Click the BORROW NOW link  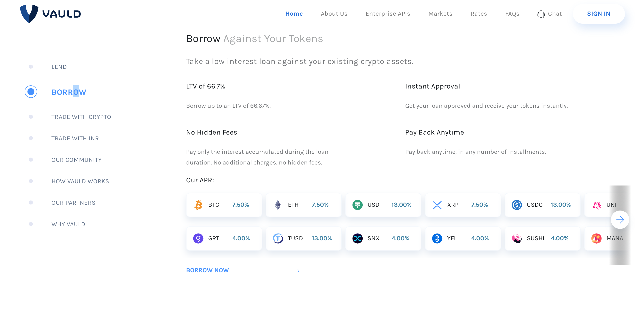(208, 270)
